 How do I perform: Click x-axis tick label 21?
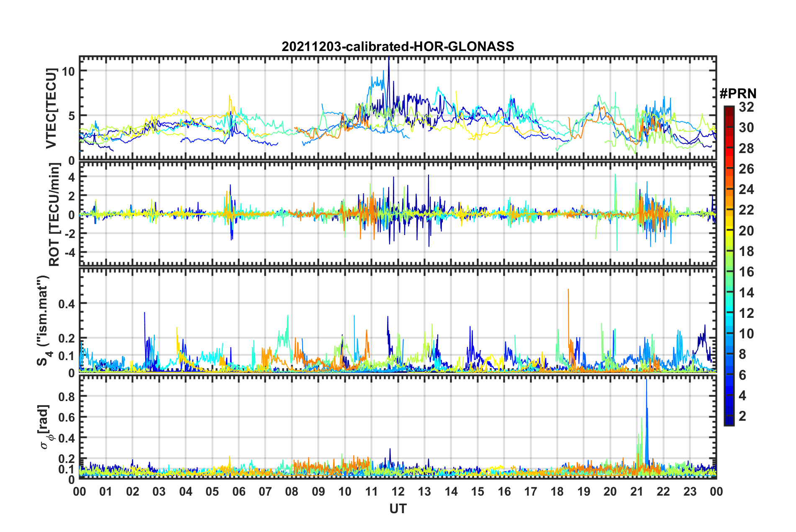(637, 491)
